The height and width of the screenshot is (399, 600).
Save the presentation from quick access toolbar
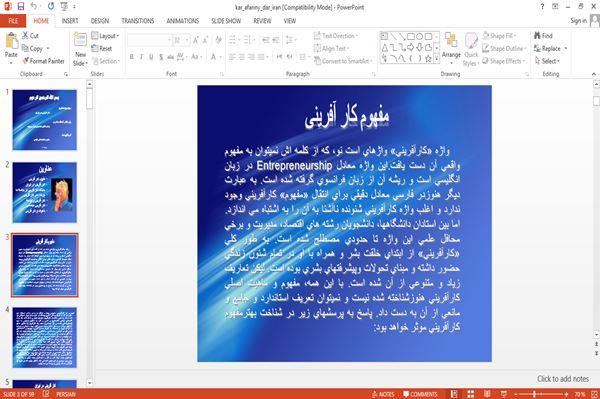pos(21,7)
